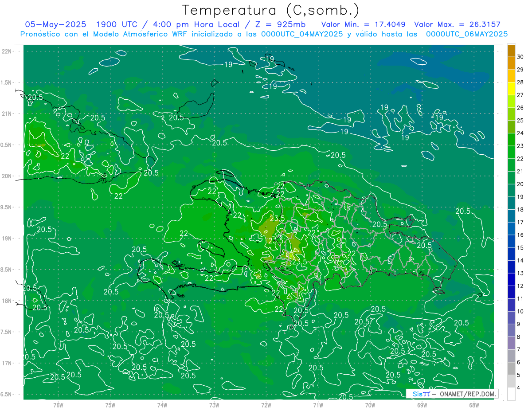Click the 'ONAMET/REP.DOM.' credit label
Image resolution: width=532 pixels, height=411 pixels.
point(467,394)
